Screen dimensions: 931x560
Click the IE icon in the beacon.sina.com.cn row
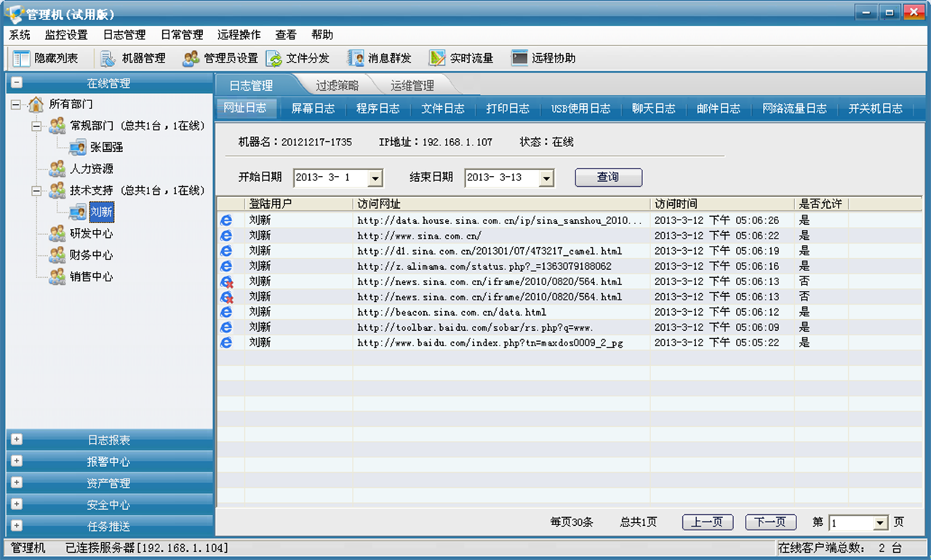[x=226, y=311]
